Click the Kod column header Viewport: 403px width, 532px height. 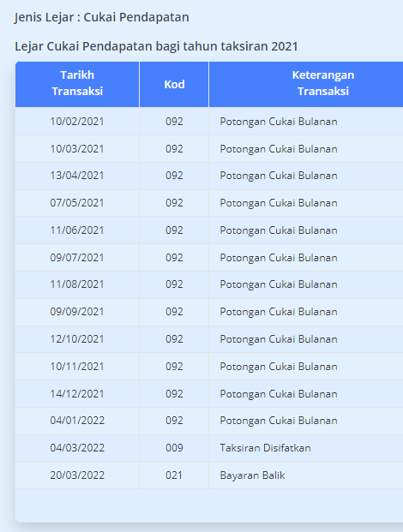pos(174,84)
